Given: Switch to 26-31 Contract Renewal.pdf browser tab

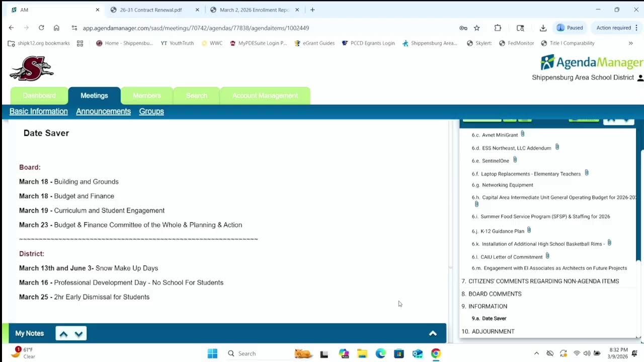Looking at the screenshot, I should (x=151, y=10).
